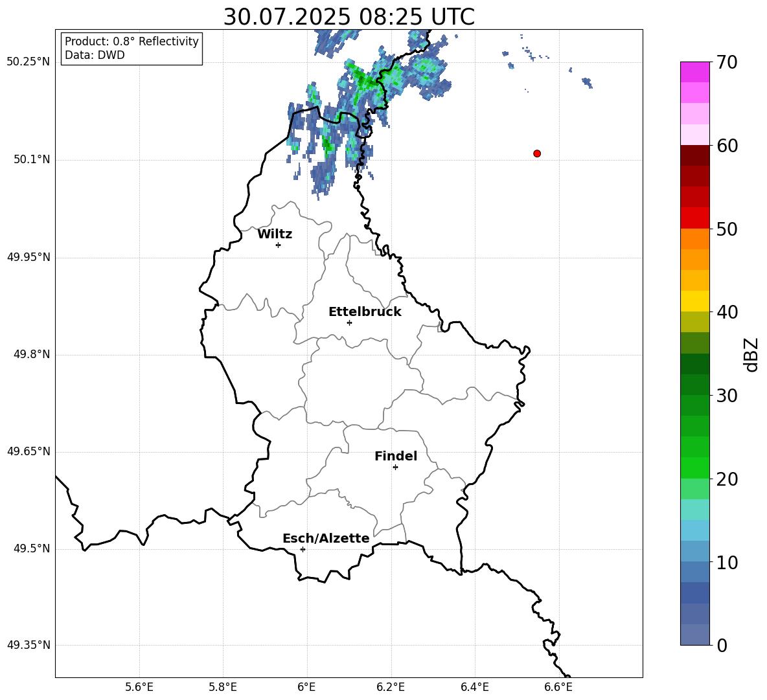Click the dark green colorbar swatch above 30

[695, 384]
